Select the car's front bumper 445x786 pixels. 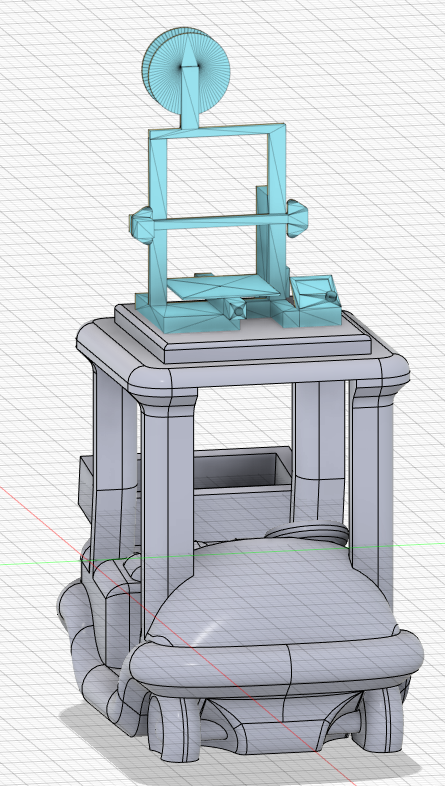coord(276,661)
